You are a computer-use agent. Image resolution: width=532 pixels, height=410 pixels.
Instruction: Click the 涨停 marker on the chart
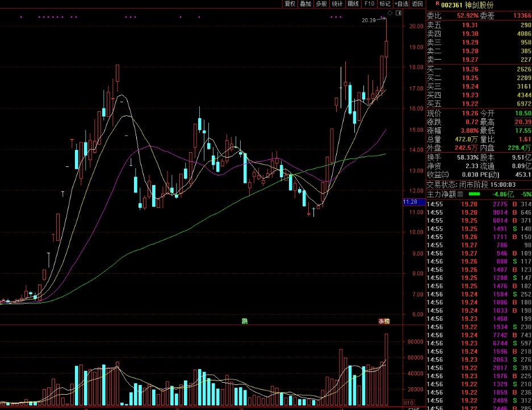384,321
